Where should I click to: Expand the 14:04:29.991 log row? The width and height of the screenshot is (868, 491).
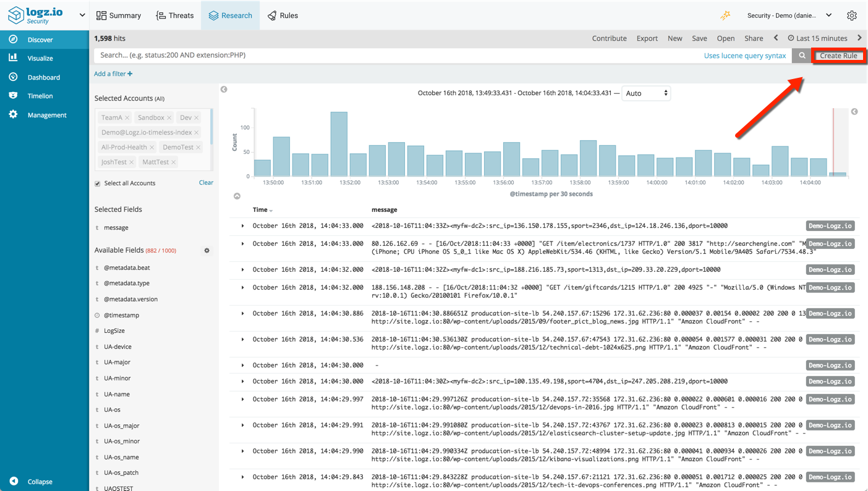click(242, 426)
